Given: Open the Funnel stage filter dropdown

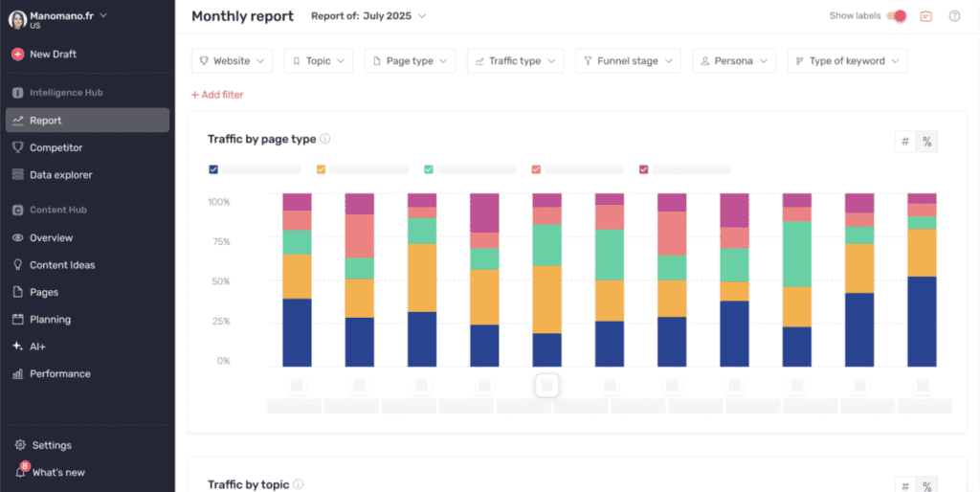Looking at the screenshot, I should point(628,61).
